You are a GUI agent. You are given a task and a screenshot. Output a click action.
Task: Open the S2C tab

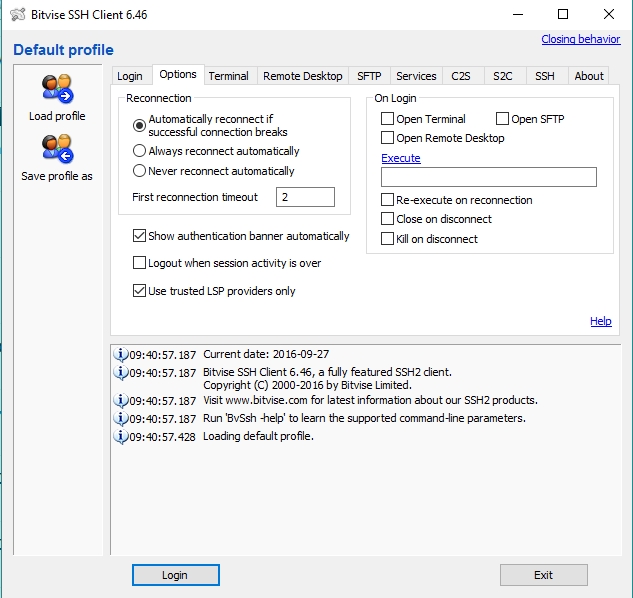503,76
